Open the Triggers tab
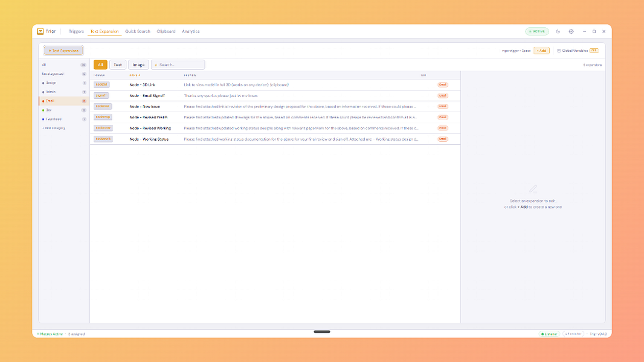 [x=76, y=31]
